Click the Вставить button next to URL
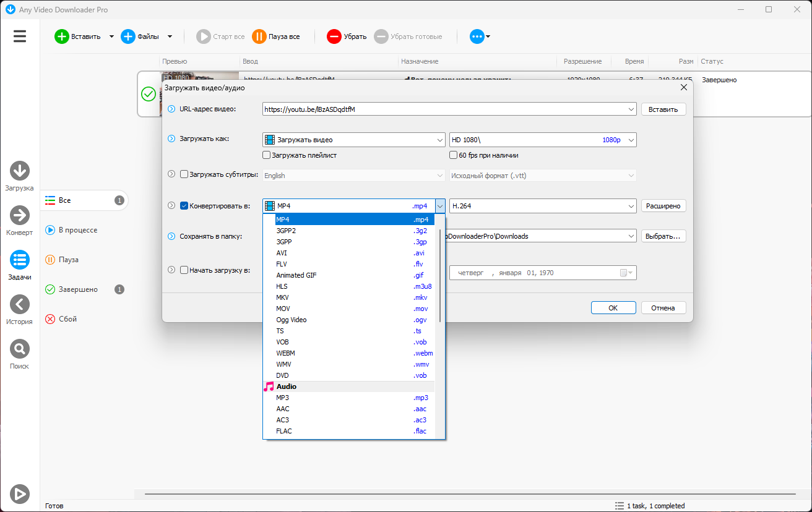 pyautogui.click(x=663, y=109)
